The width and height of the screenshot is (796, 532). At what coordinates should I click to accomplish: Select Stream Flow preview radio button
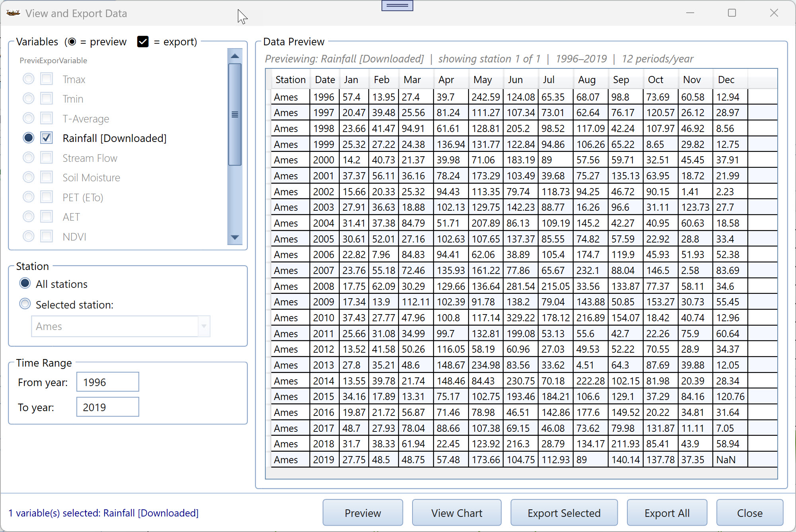click(28, 157)
